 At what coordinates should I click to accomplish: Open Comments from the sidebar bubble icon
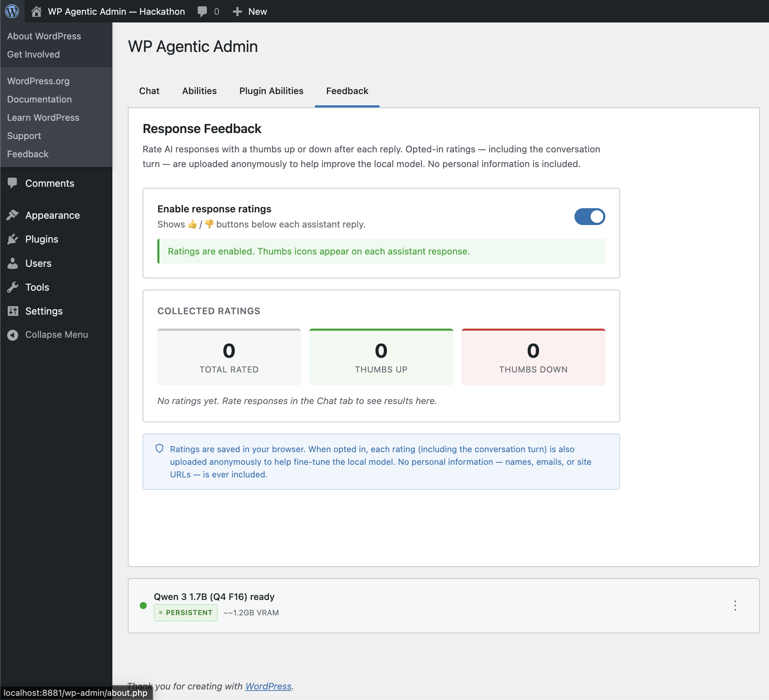click(x=13, y=183)
